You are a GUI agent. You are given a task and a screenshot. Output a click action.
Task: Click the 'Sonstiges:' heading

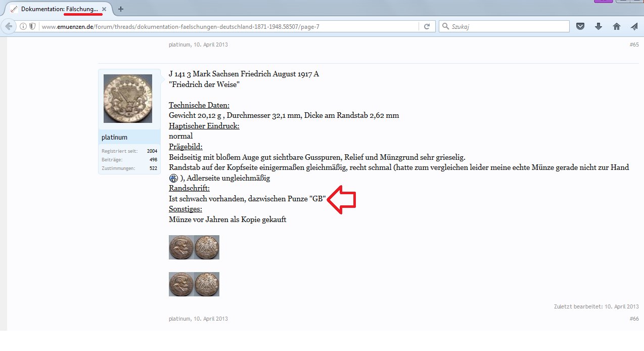(186, 209)
